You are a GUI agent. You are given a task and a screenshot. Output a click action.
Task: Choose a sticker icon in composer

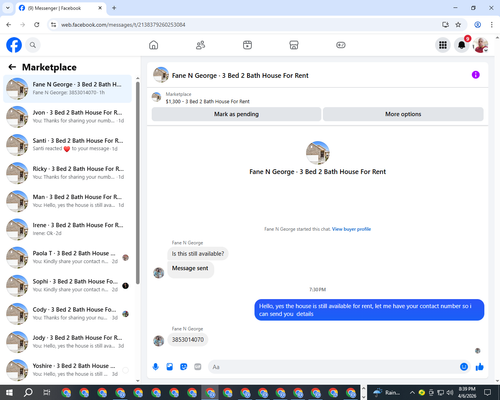[184, 367]
